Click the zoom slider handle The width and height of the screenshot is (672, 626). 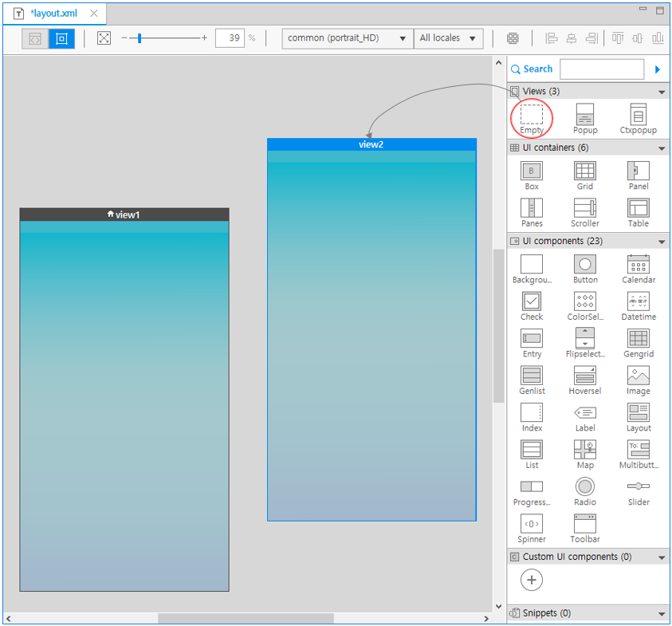[140, 38]
